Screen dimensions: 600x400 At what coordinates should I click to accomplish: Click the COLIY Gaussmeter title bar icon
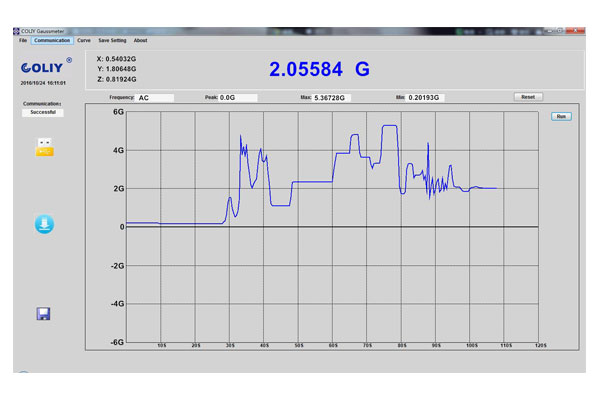19,32
